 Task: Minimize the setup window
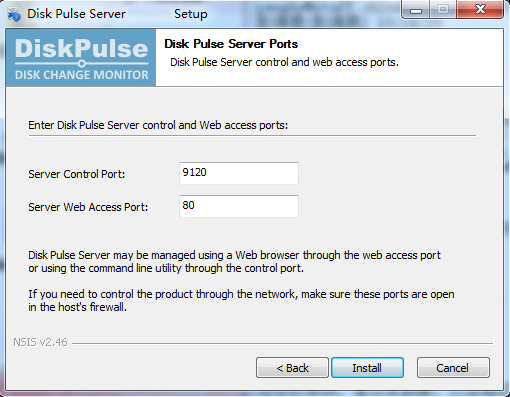coord(416,10)
